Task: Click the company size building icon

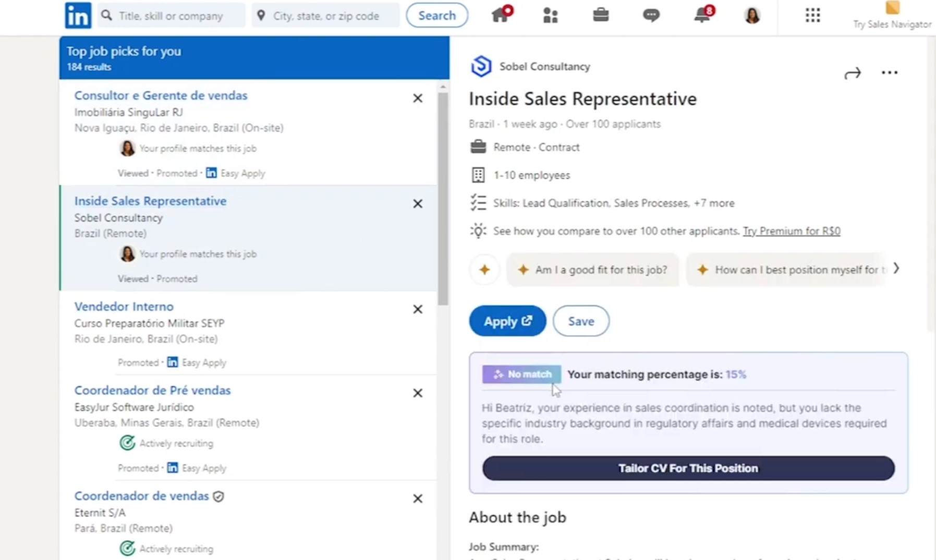Action: [x=478, y=175]
